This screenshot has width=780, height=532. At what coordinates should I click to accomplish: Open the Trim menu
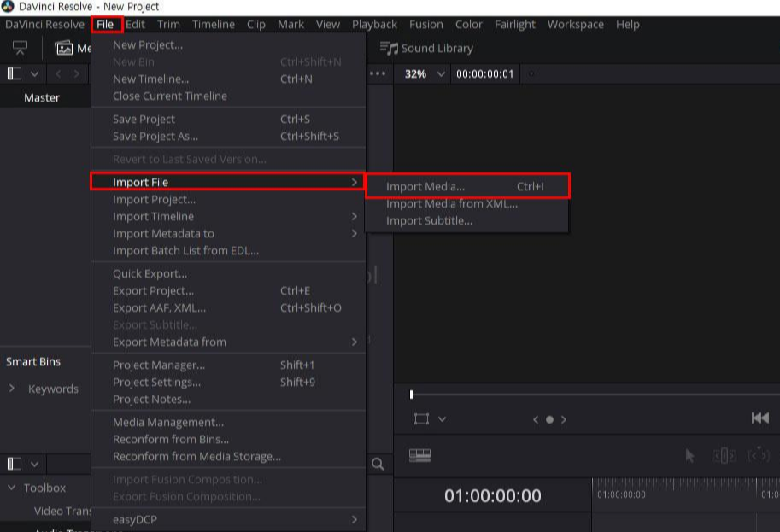point(168,25)
